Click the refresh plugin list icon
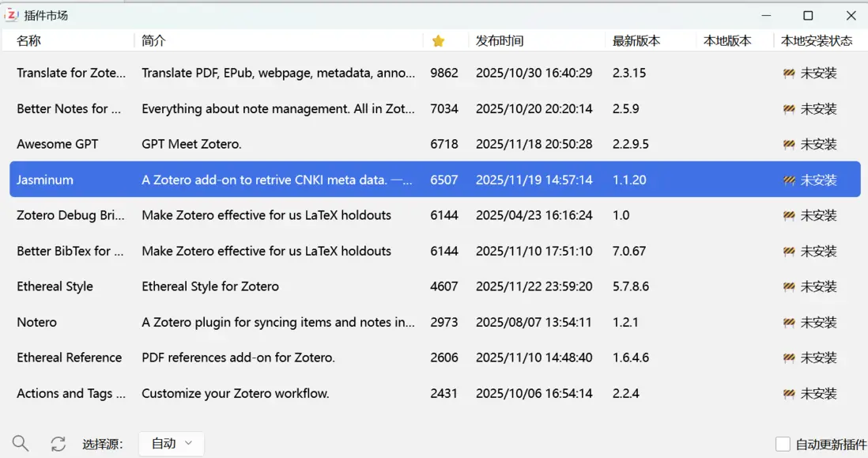The image size is (868, 458). [58, 444]
